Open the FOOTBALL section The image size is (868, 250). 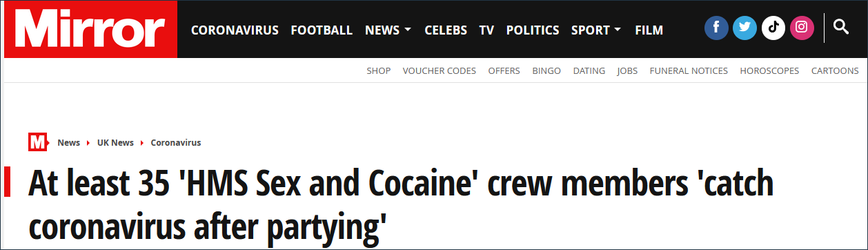322,30
